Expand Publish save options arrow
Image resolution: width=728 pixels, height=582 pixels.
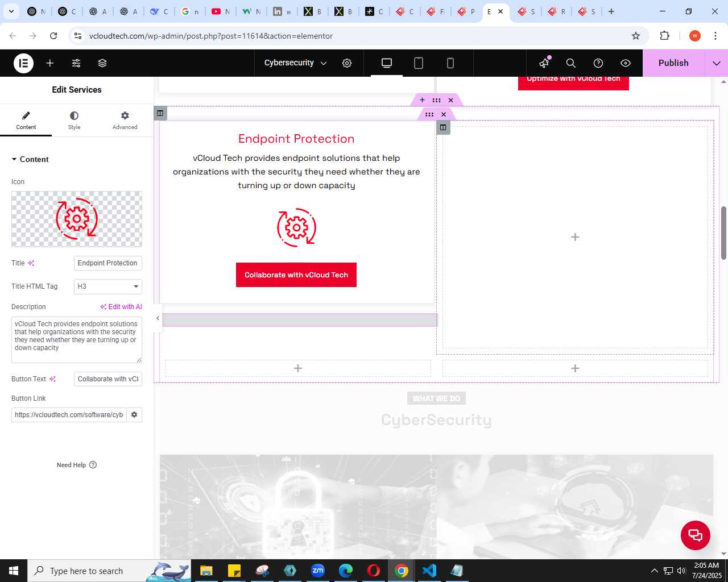coord(717,63)
